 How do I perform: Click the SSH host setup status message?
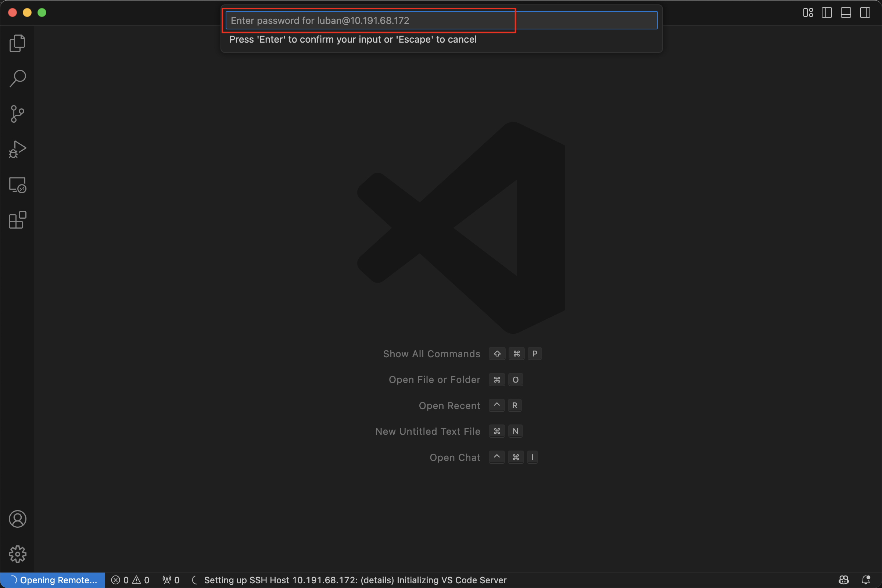coord(355,580)
